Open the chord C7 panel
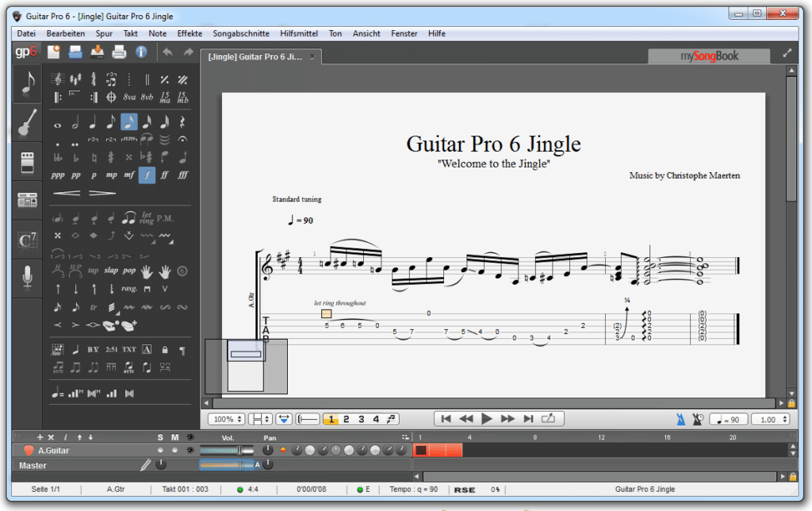This screenshot has height=511, width=812. click(28, 240)
